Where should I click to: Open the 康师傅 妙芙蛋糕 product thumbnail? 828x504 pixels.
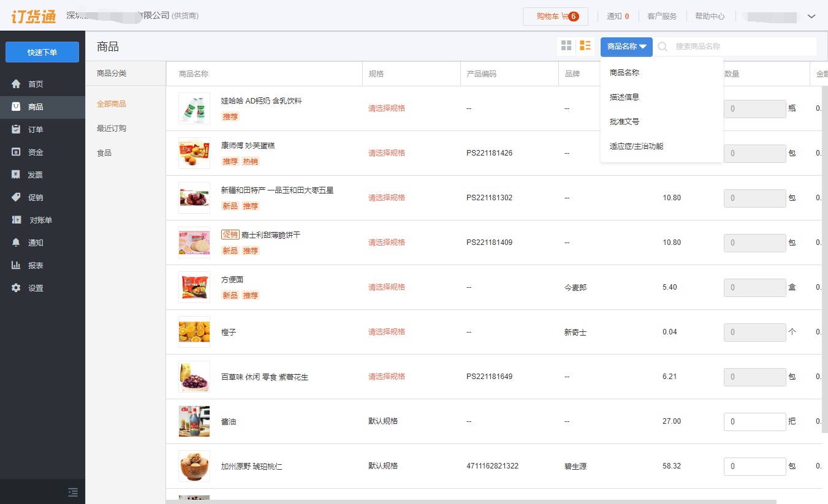[194, 153]
